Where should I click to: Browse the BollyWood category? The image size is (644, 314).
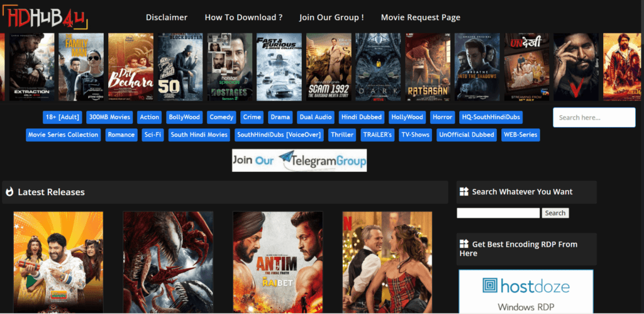coord(184,117)
